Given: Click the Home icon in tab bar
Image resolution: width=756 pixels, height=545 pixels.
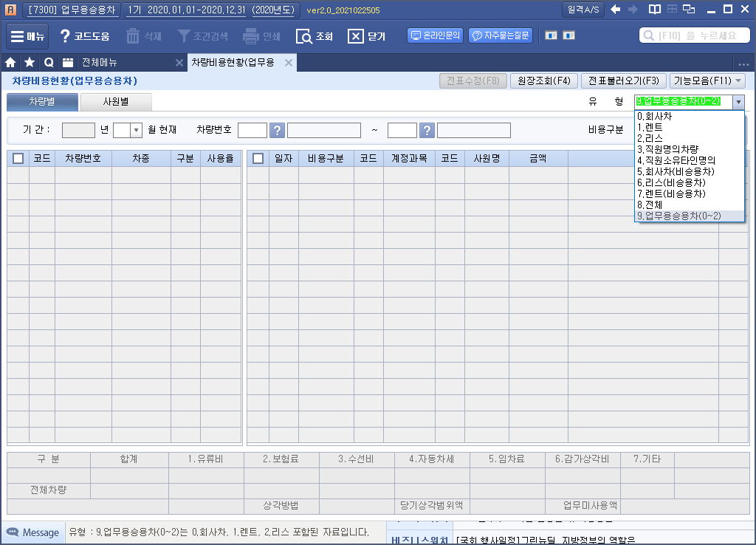Looking at the screenshot, I should (x=11, y=63).
